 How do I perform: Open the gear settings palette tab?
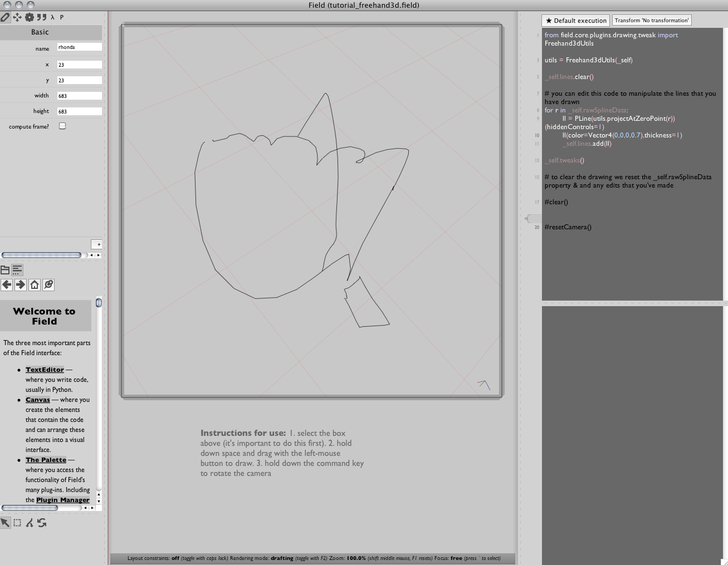[x=30, y=17]
